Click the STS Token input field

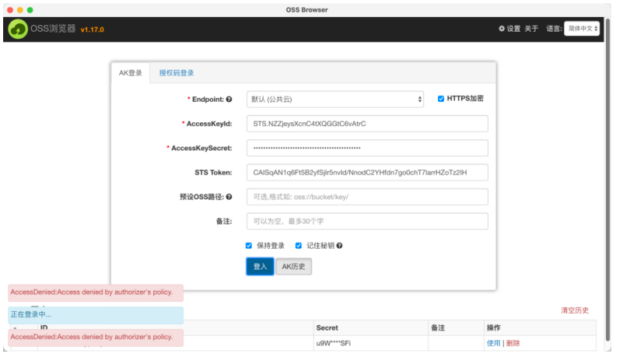point(367,173)
